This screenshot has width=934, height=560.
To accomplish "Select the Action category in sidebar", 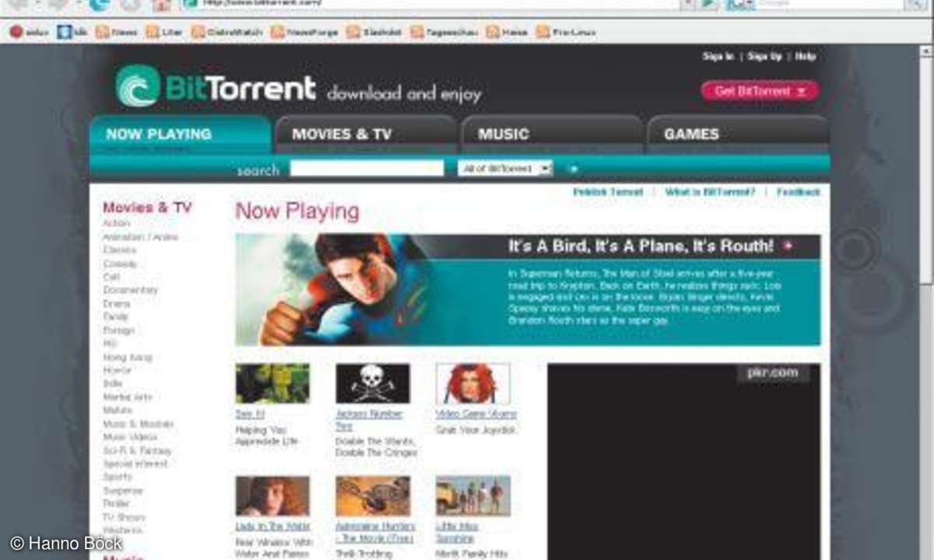I will tap(116, 223).
